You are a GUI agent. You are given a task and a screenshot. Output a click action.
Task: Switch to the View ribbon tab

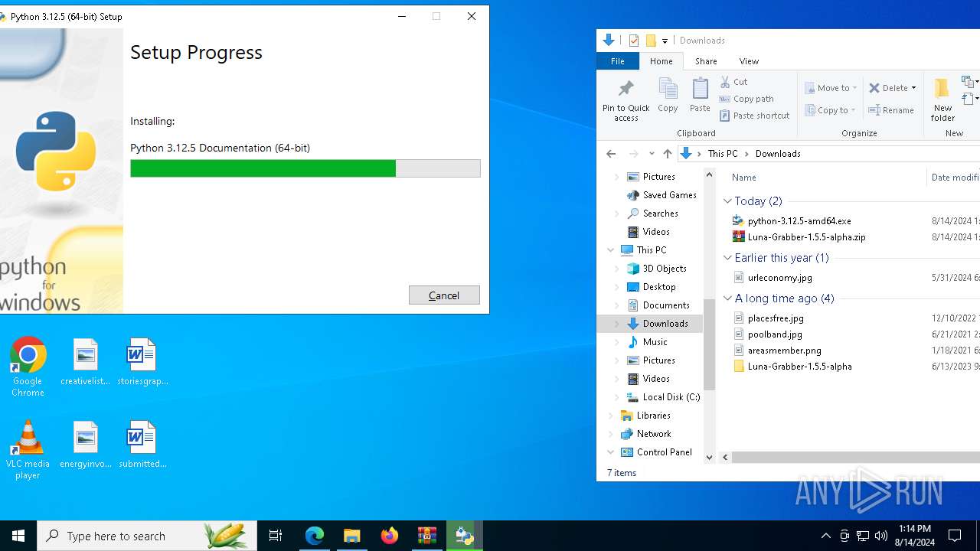pyautogui.click(x=749, y=61)
